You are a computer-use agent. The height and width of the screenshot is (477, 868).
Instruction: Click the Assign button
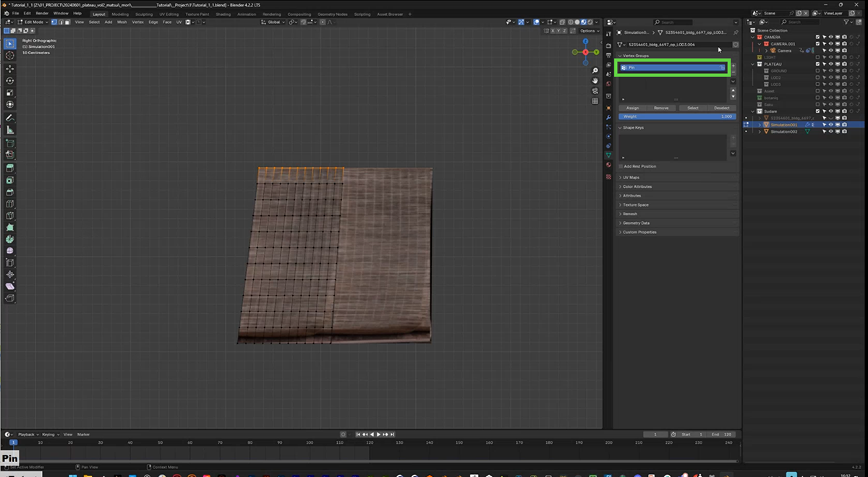coord(632,108)
